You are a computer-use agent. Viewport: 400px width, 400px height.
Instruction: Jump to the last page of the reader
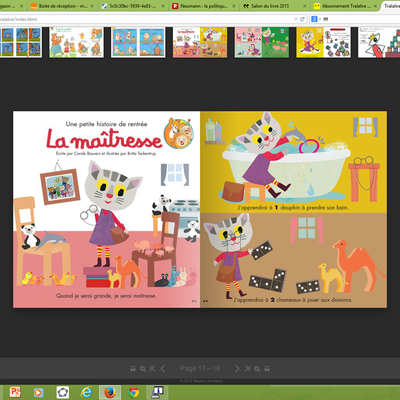[247, 368]
